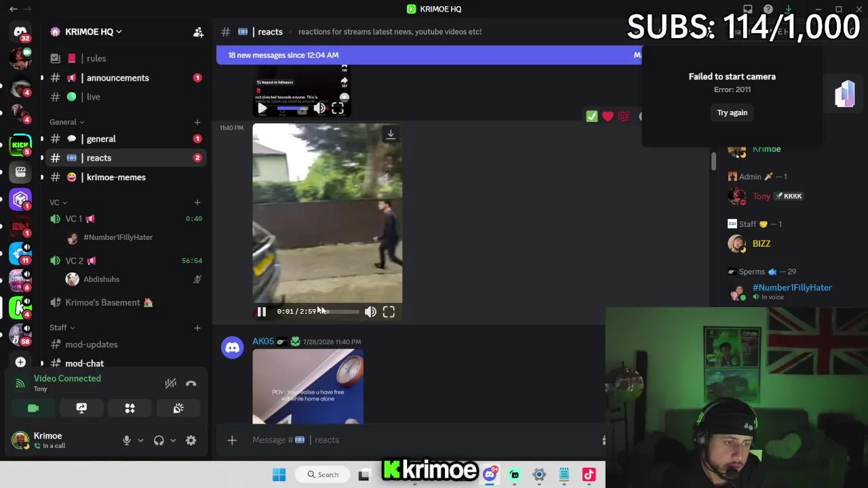Switch to the general channel
This screenshot has width=868, height=488.
(126, 139)
